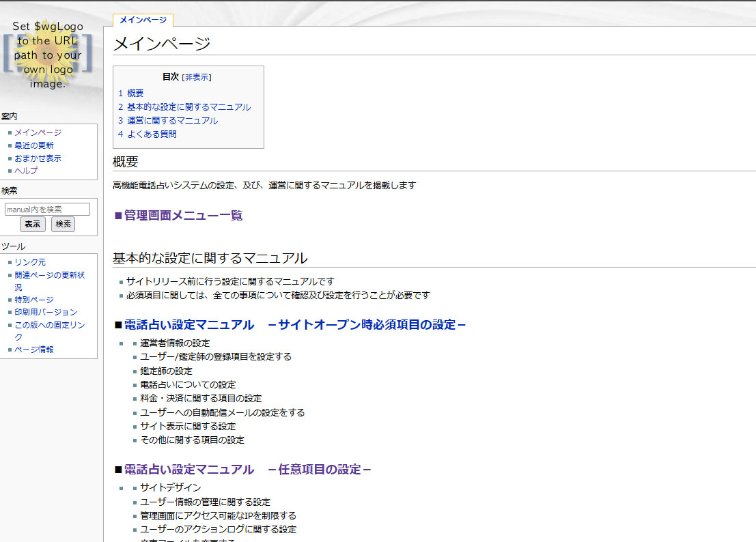Image resolution: width=756 pixels, height=542 pixels.
Task: Open 印刷用バージョン link
Action: [46, 312]
